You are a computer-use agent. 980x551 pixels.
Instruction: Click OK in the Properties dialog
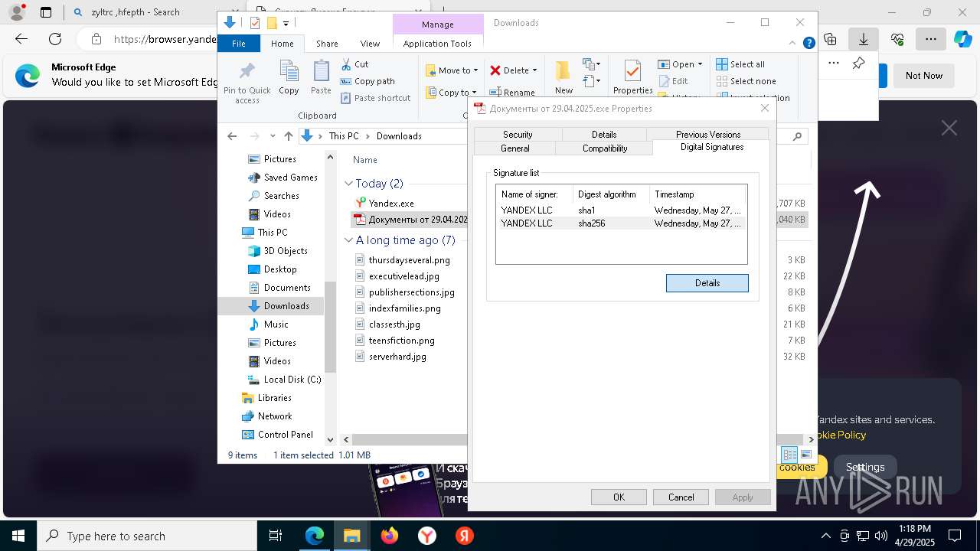click(x=619, y=497)
